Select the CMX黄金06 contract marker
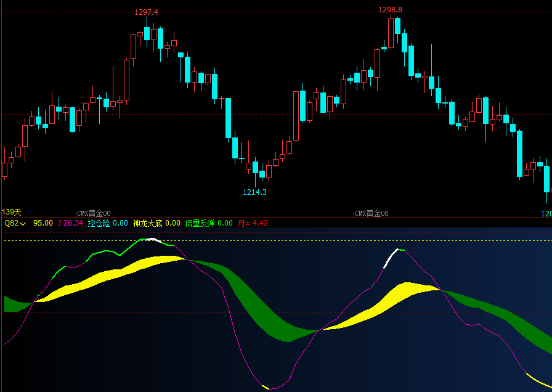 click(94, 213)
